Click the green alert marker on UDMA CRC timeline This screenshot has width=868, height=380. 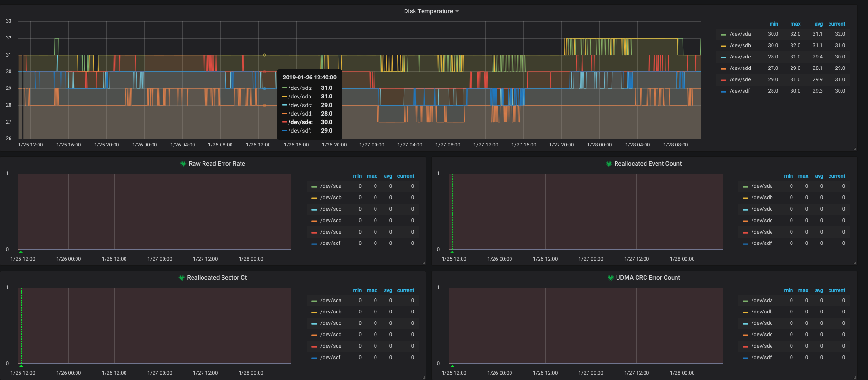point(453,366)
